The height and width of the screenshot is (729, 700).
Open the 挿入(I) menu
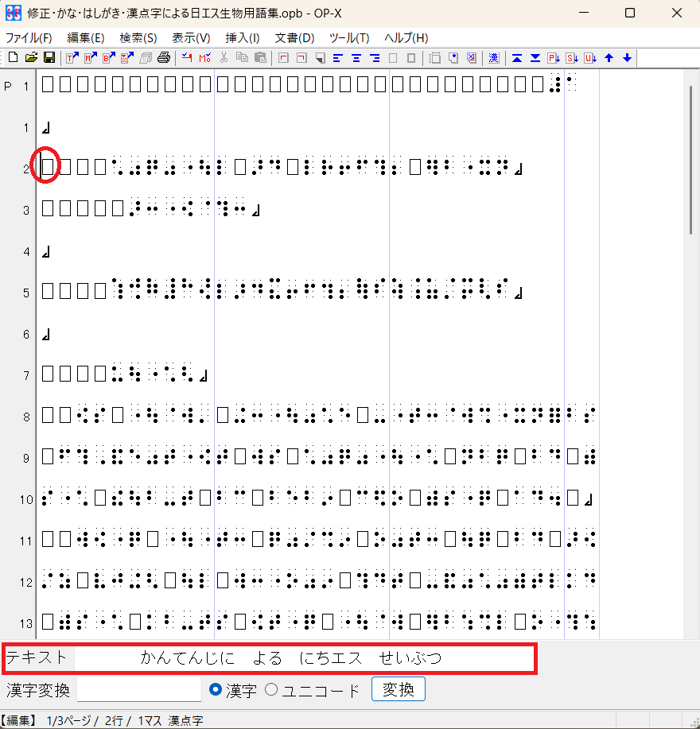pos(243,38)
